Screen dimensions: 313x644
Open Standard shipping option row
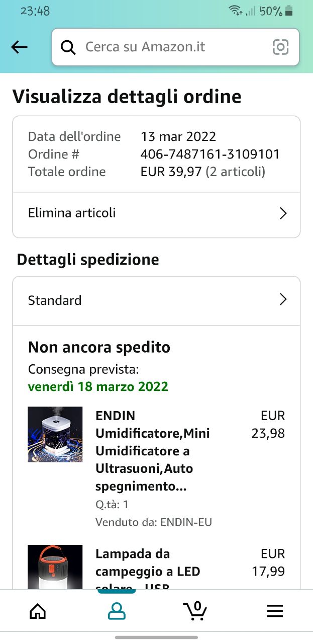coord(151,300)
